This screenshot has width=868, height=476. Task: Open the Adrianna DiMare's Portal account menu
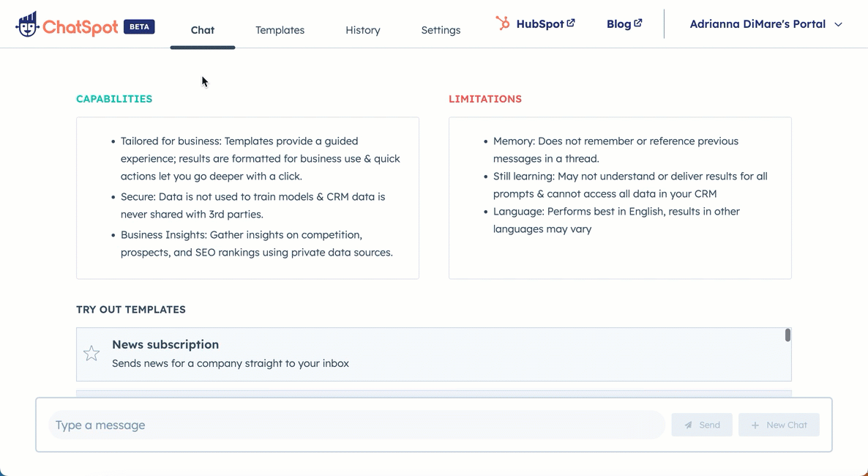[x=757, y=24]
